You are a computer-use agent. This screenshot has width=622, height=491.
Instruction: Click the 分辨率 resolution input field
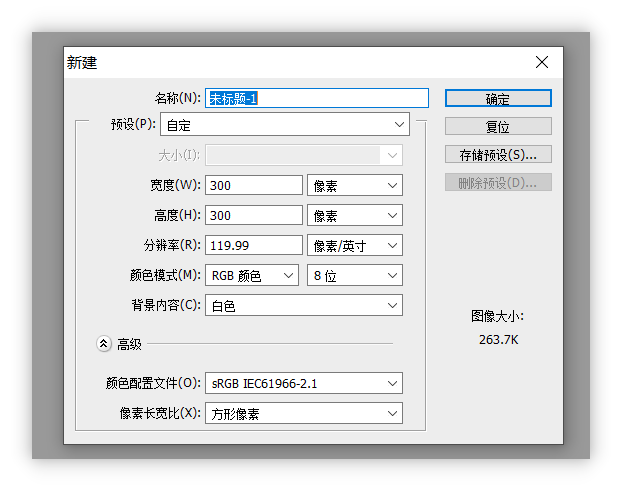coord(254,245)
